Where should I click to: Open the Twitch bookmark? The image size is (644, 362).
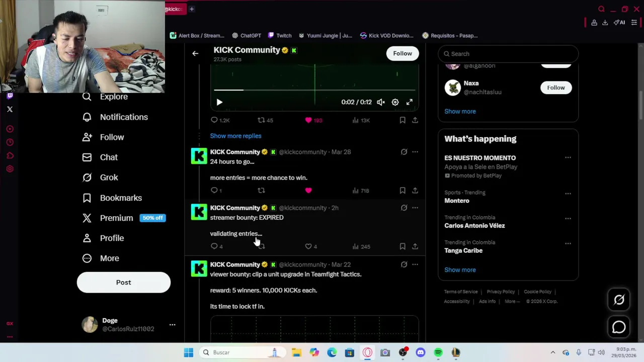pyautogui.click(x=280, y=36)
